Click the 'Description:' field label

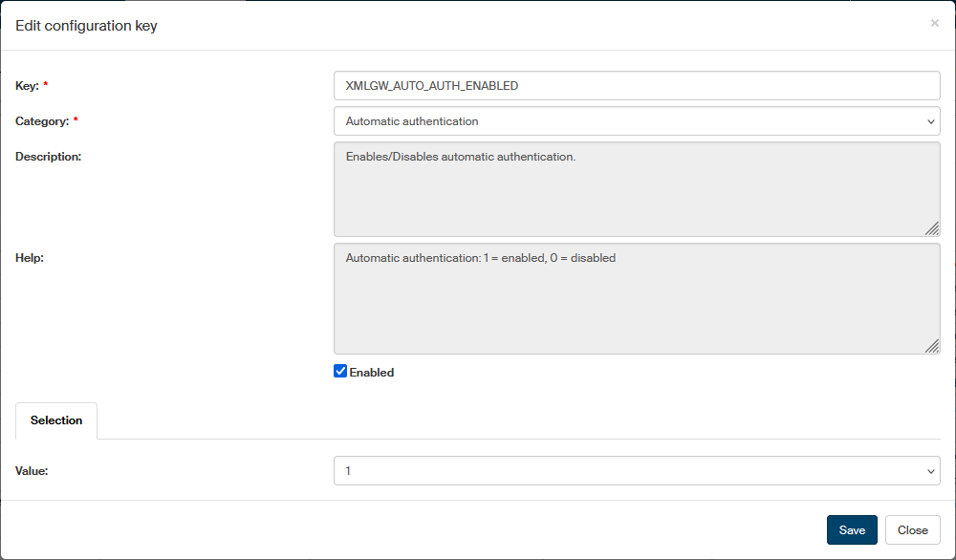48,156
